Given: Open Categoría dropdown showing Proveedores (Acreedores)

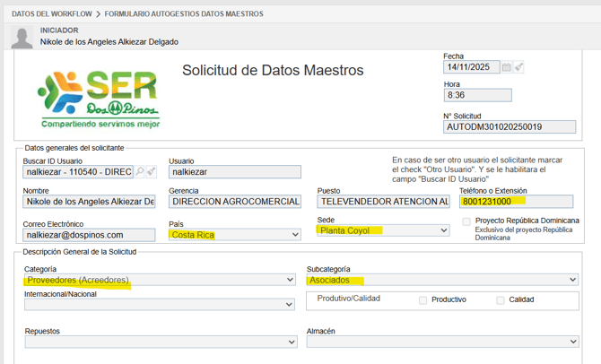Looking at the screenshot, I should (160, 281).
